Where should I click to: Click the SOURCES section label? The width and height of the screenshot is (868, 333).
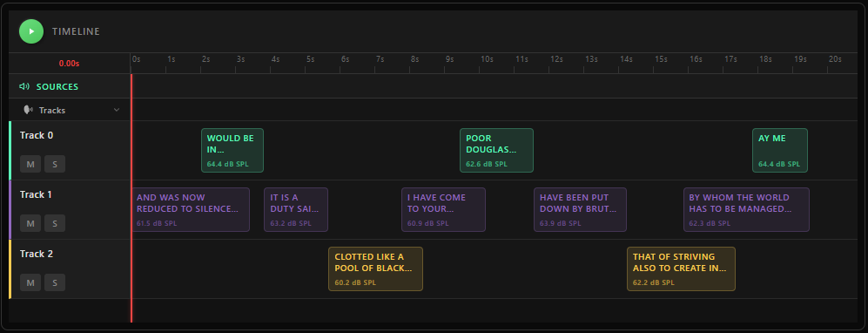tap(57, 86)
